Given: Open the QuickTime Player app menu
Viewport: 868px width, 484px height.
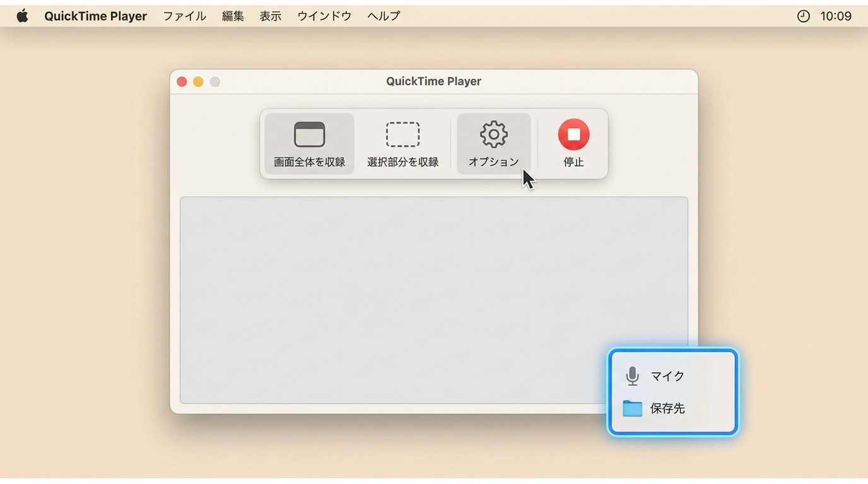Looking at the screenshot, I should pos(95,16).
